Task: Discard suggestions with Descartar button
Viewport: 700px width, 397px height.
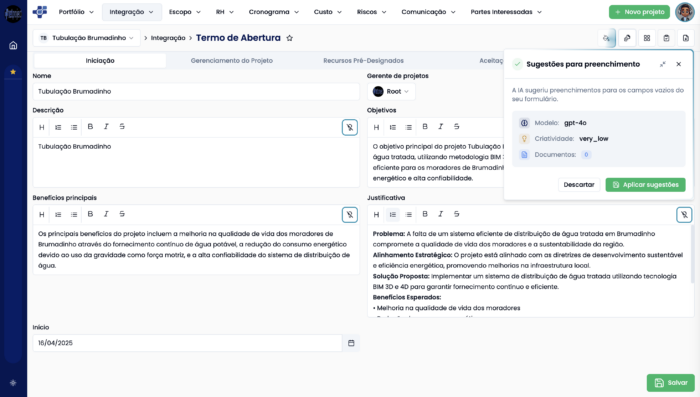Action: (579, 185)
